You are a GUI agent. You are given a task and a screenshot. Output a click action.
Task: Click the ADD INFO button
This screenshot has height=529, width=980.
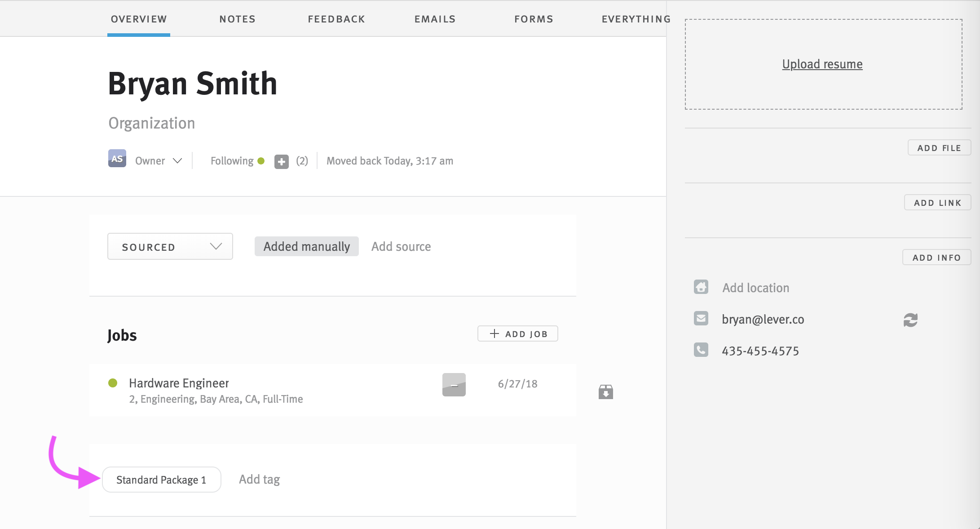[936, 258]
